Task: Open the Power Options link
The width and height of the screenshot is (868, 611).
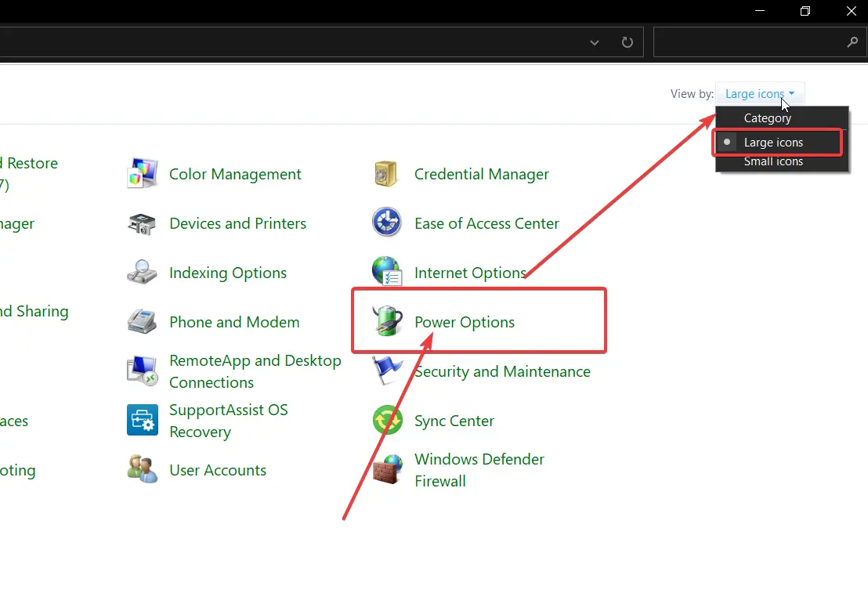Action: click(x=465, y=322)
